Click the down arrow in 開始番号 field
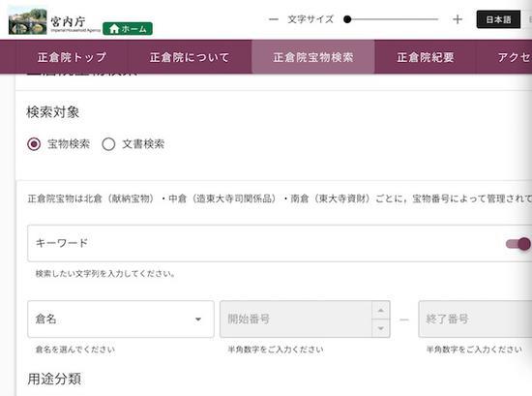The height and width of the screenshot is (396, 532). tap(381, 328)
